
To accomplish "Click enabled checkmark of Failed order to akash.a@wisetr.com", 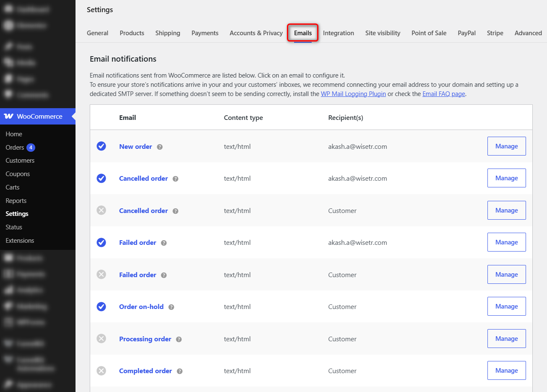I will click(x=101, y=242).
